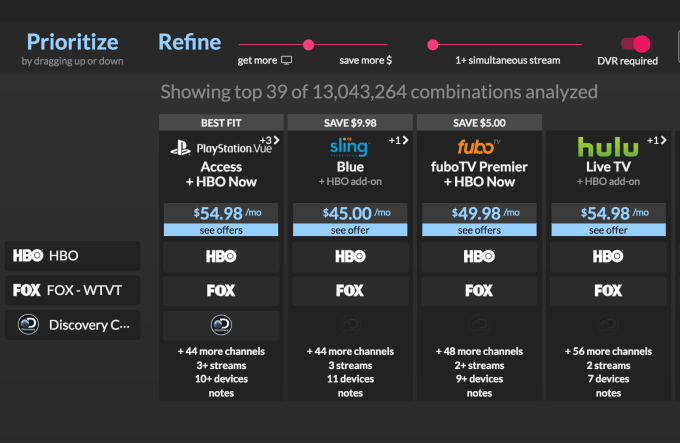Select the Discovery channel item in sidebar
Image resolution: width=680 pixels, height=443 pixels.
point(72,325)
